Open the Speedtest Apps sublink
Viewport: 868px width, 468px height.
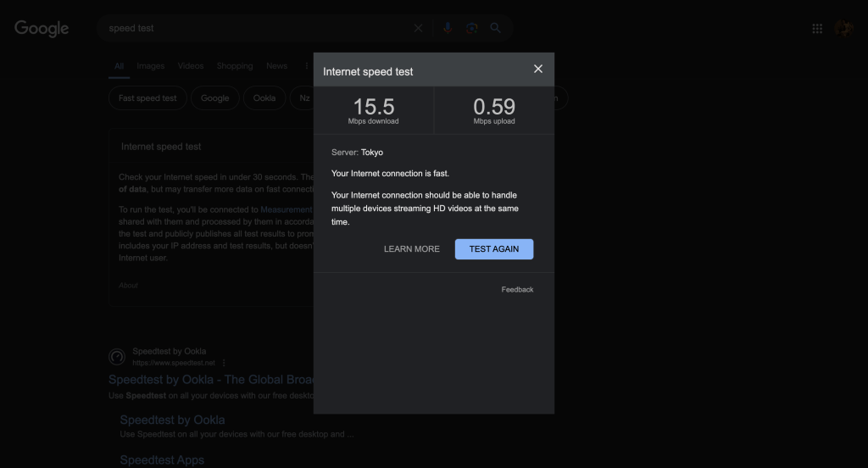click(162, 460)
